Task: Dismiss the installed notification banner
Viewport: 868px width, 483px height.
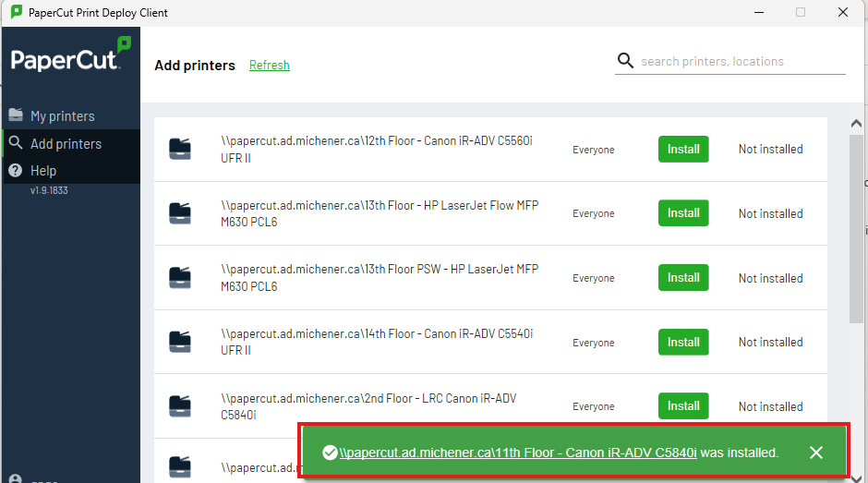Action: (x=815, y=453)
